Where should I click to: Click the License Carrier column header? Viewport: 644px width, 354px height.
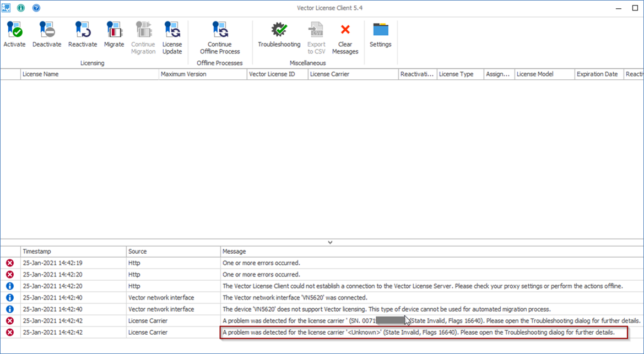pyautogui.click(x=353, y=74)
